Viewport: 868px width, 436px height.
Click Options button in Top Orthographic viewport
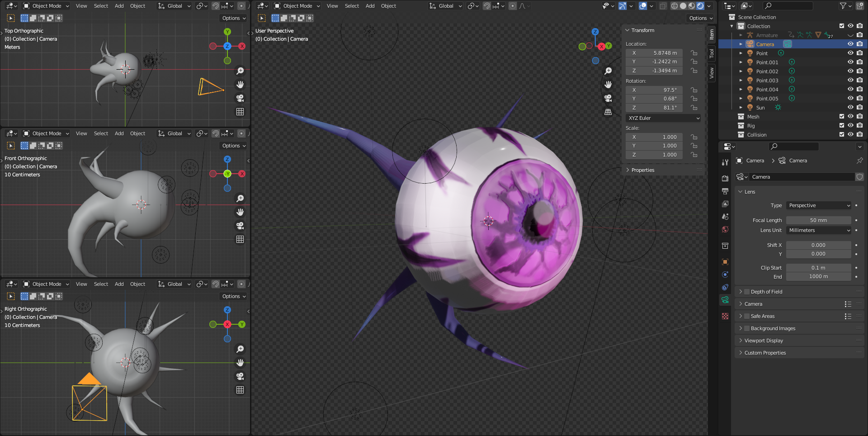234,18
